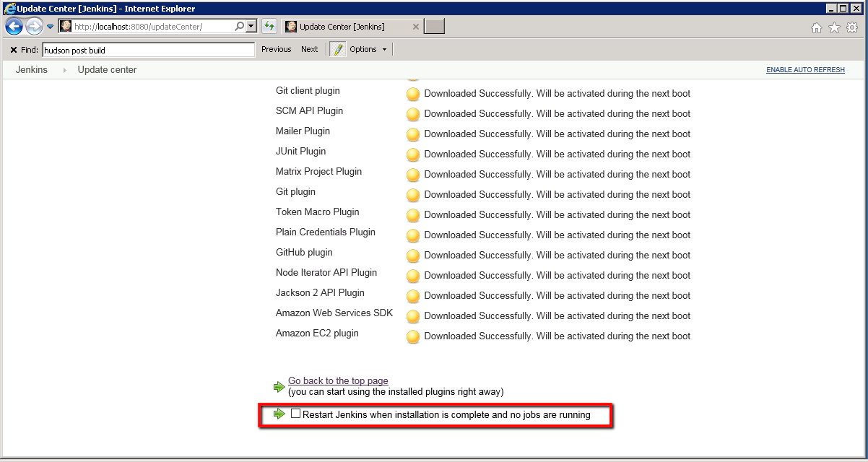This screenshot has width=868, height=462.
Task: Open the Find bar Options dropdown
Action: pyautogui.click(x=368, y=49)
